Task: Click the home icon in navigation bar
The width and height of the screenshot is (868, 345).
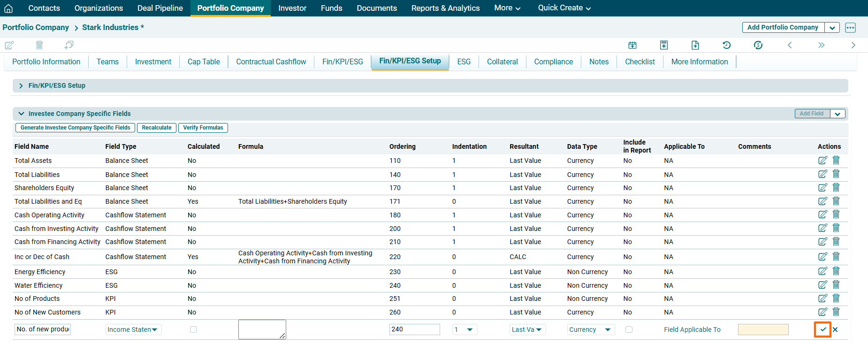Action: (x=8, y=8)
